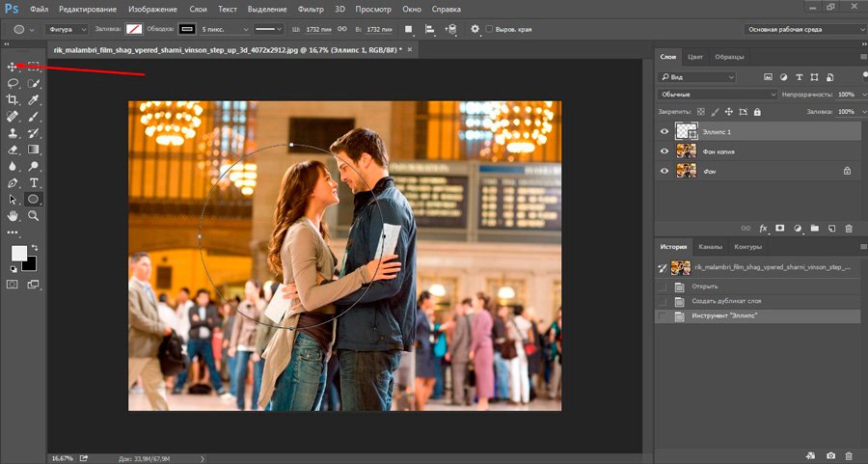Open the Непрозрачность 100% dropdown
This screenshot has height=464, width=868.
(864, 95)
